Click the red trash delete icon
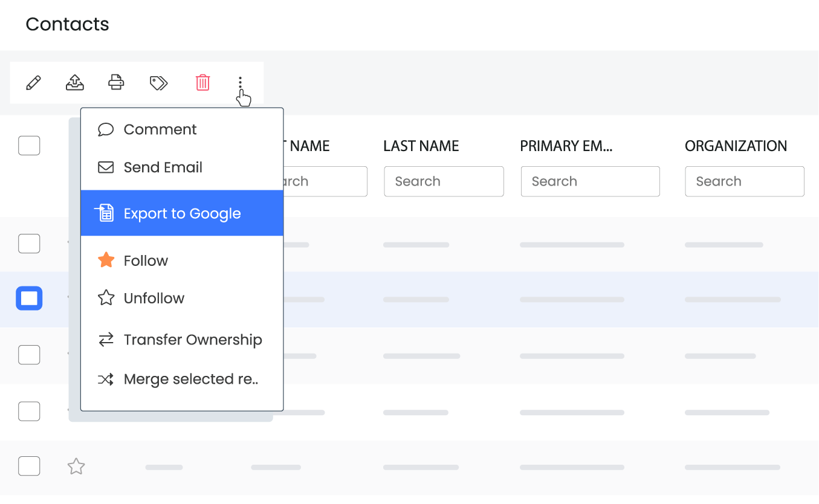Image resolution: width=819 pixels, height=504 pixels. 202,82
